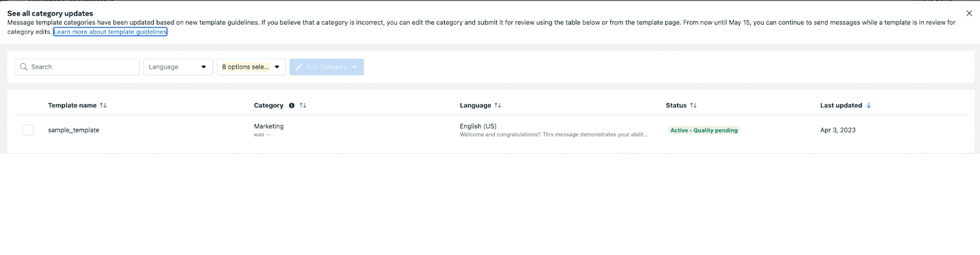The height and width of the screenshot is (255, 980).
Task: Sort by Template name arrows icon
Action: coord(103,105)
